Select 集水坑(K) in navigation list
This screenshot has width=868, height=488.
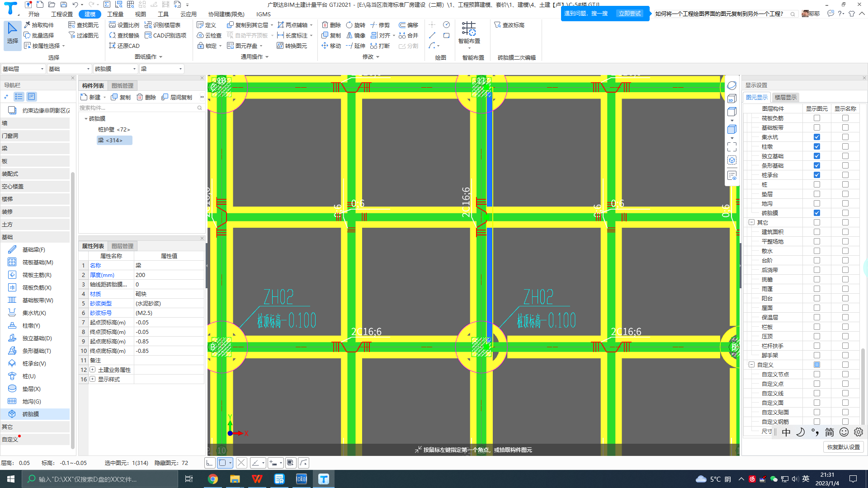point(34,313)
